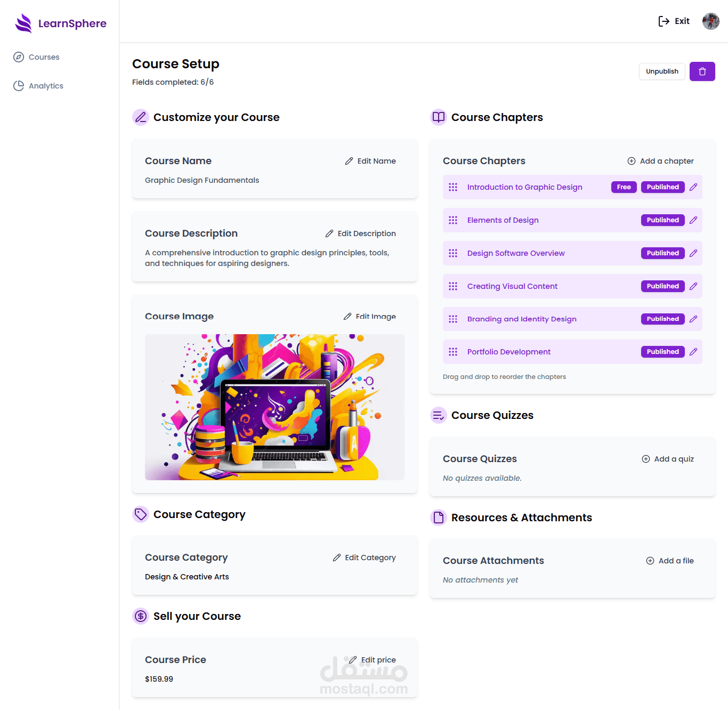This screenshot has width=728, height=711.
Task: Click the No quizzes available text
Action: click(482, 478)
